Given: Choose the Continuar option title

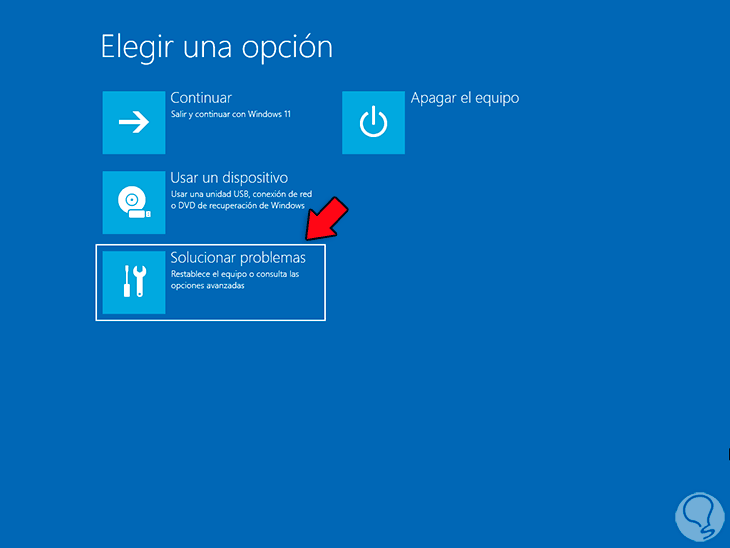Looking at the screenshot, I should click(201, 98).
